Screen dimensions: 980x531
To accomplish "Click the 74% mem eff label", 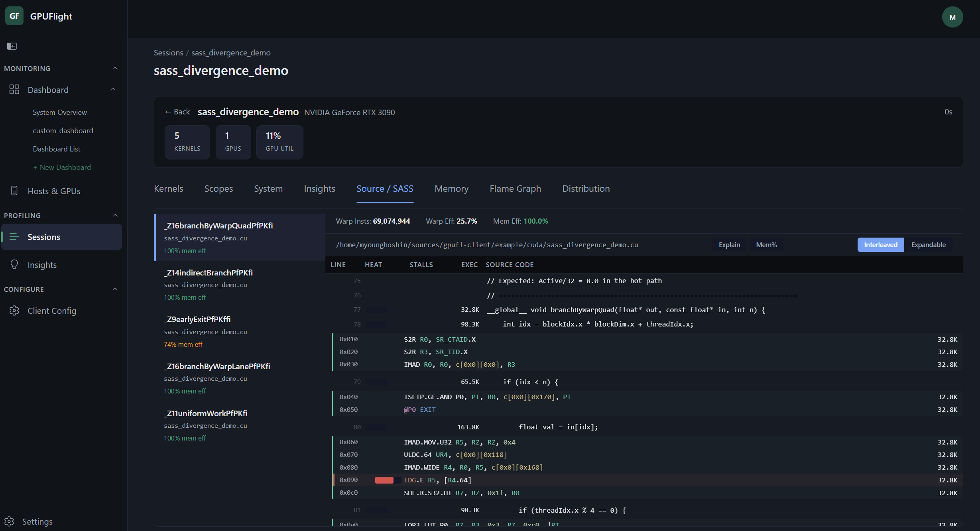I will [x=183, y=344].
